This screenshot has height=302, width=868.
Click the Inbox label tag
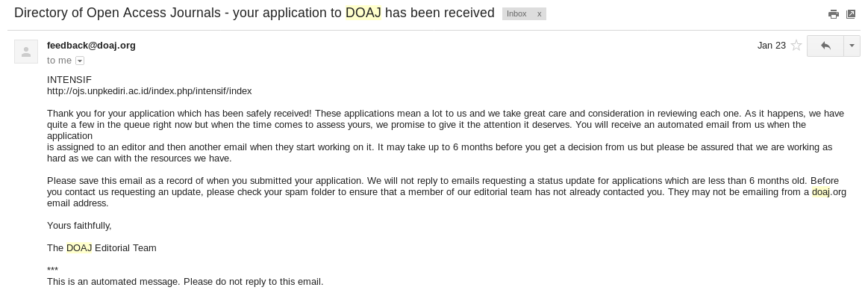pos(516,14)
